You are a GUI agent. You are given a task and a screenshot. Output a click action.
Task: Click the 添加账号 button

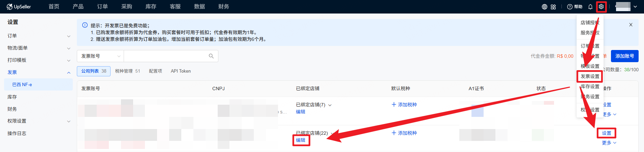pos(624,56)
